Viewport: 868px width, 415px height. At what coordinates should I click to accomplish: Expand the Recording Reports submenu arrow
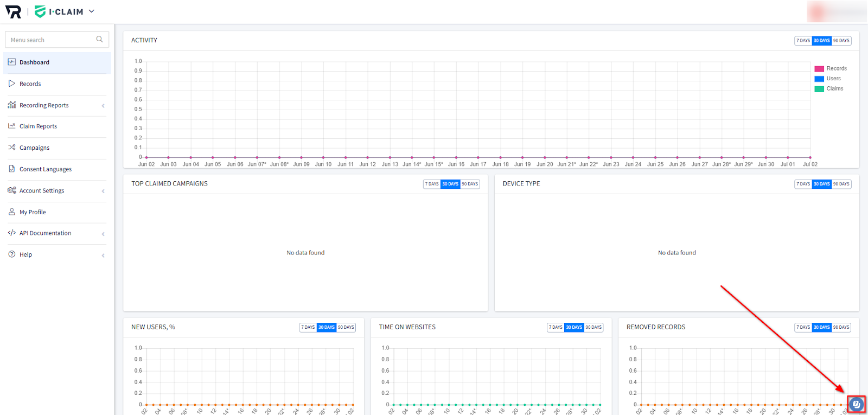103,106
